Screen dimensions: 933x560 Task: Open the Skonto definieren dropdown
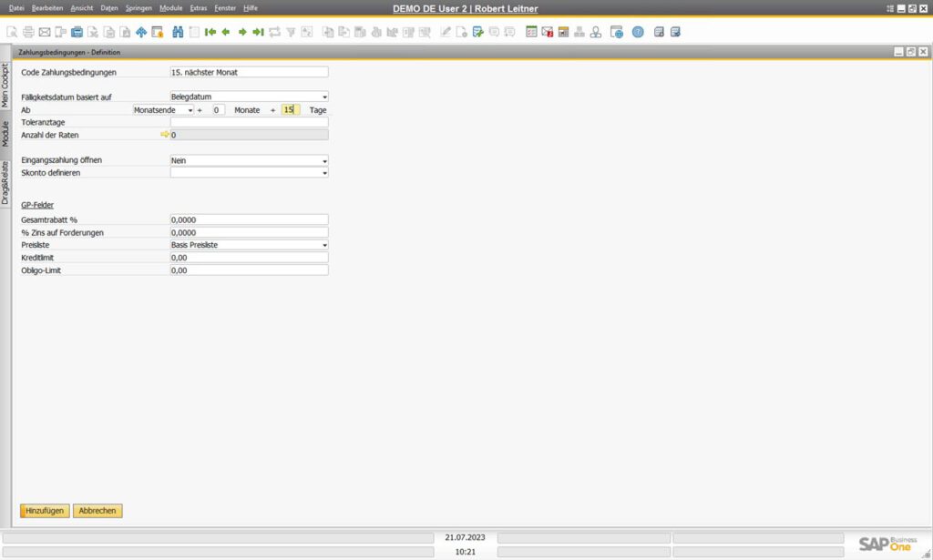coord(324,173)
